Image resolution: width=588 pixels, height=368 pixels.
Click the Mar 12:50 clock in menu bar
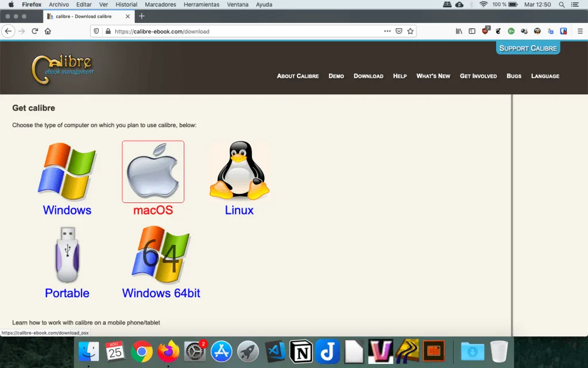pos(537,5)
